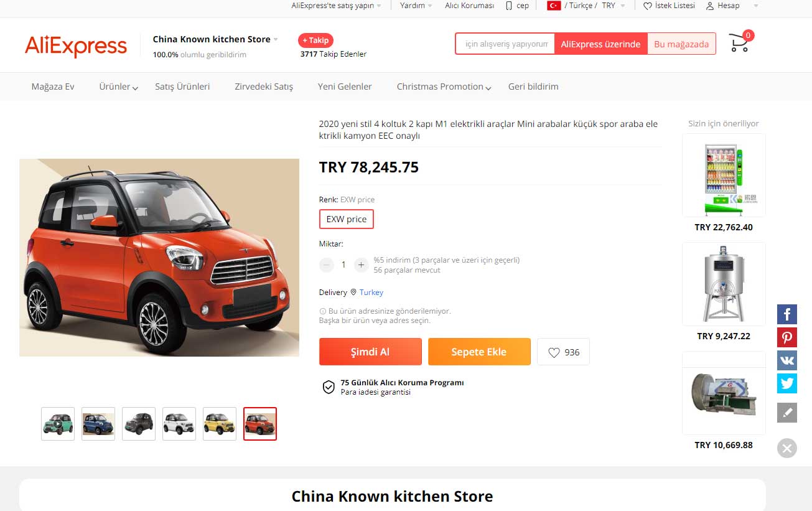The height and width of the screenshot is (511, 812).
Task: Go to Zirvedeki Satış tab
Action: coord(264,87)
